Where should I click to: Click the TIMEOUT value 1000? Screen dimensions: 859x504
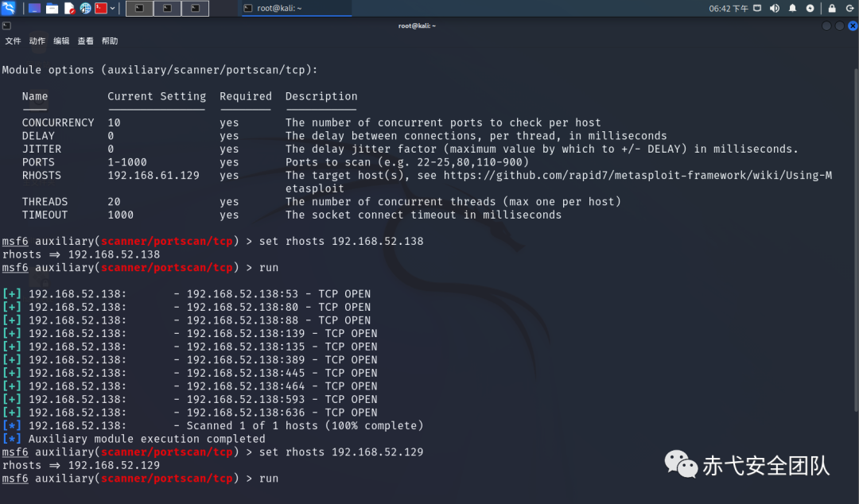pyautogui.click(x=121, y=215)
